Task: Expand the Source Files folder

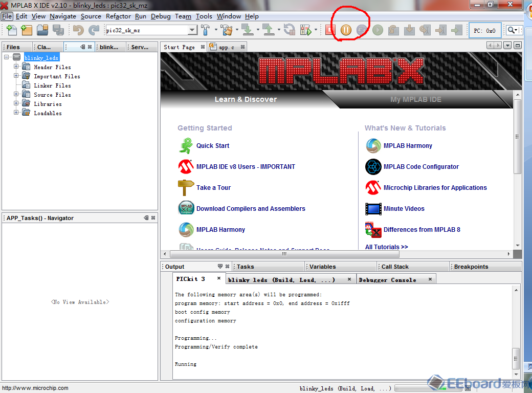Action: click(16, 94)
